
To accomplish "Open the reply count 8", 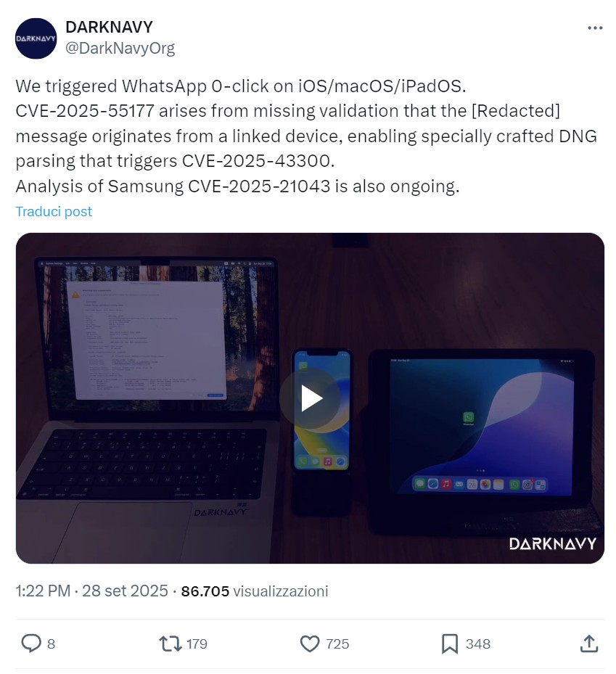I will tap(51, 644).
